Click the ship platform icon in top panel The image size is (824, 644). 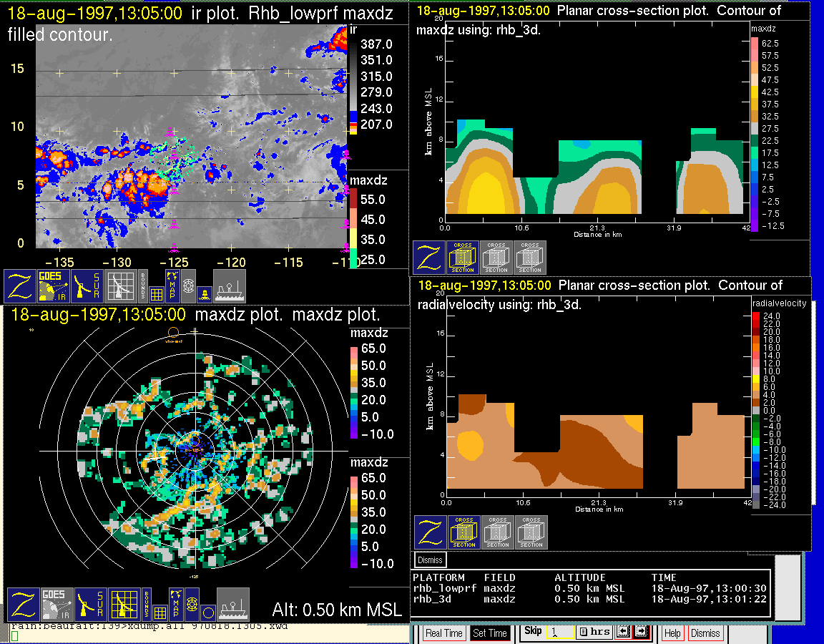(230, 286)
